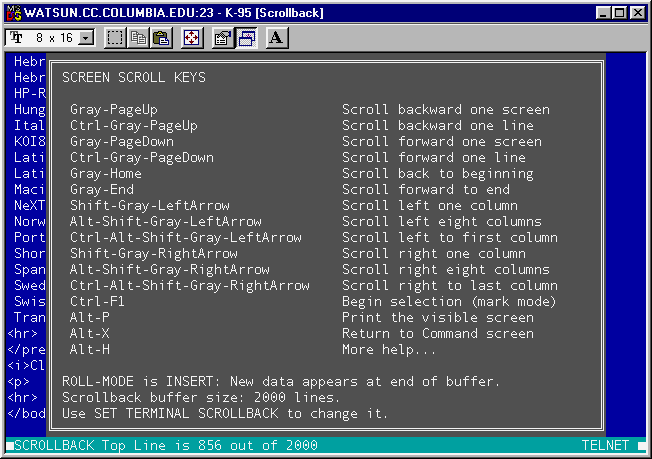
Task: Click 'Scroll backward one line' description
Action: pyautogui.click(x=438, y=126)
